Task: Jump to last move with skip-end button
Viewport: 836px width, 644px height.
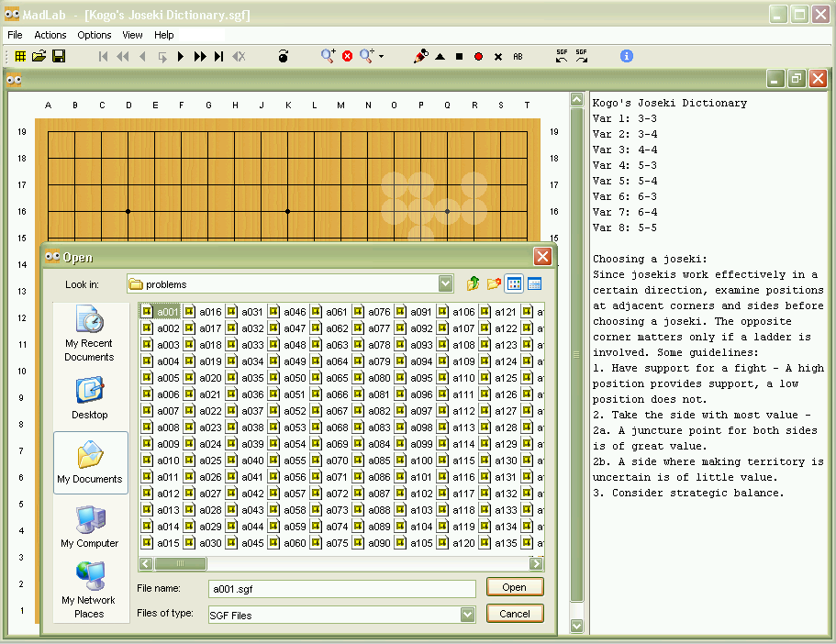Action: point(218,57)
